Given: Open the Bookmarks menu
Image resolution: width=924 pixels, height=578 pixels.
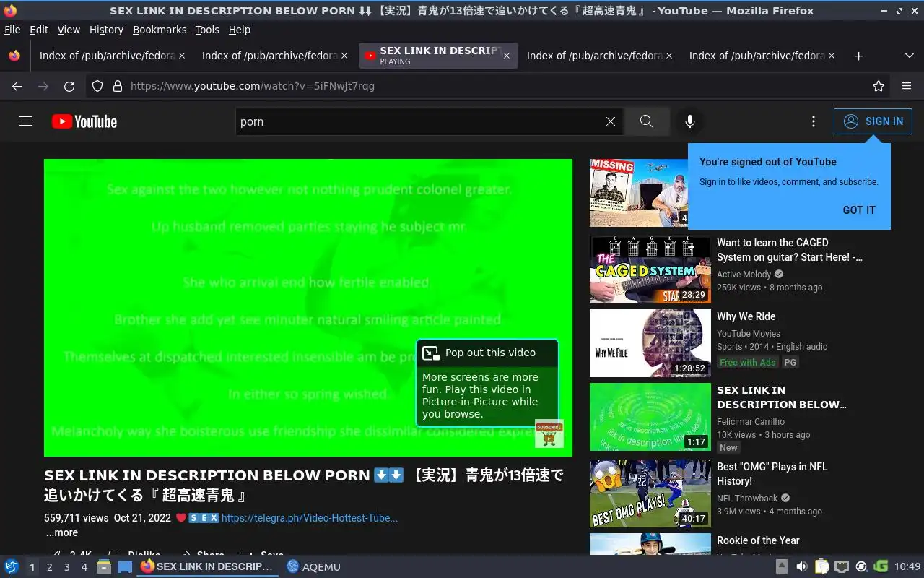Looking at the screenshot, I should tap(160, 30).
